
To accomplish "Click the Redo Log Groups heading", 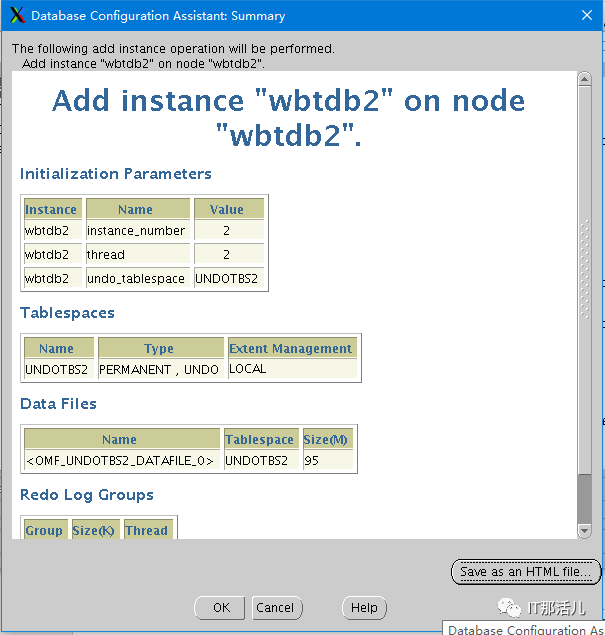I will 87,495.
